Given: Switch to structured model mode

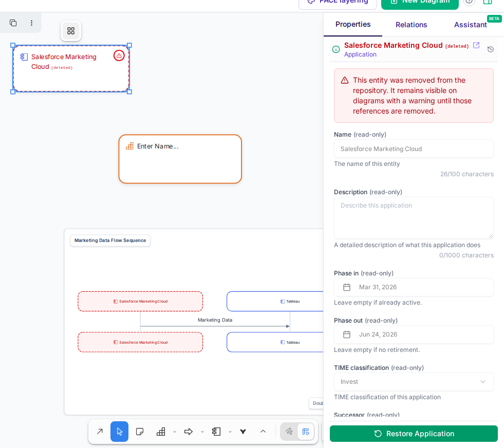Looking at the screenshot, I should (x=306, y=431).
